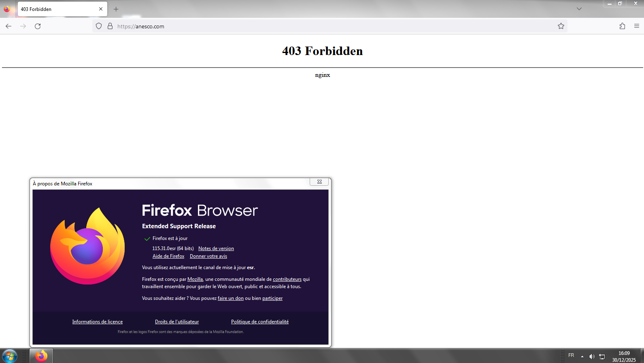Screen dimensions: 644x363
Task: Expand the list all tabs chevron
Action: (x=579, y=9)
